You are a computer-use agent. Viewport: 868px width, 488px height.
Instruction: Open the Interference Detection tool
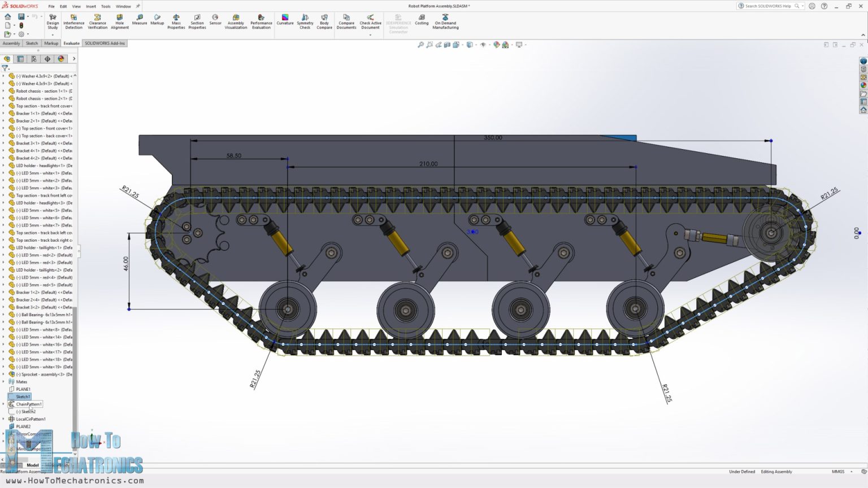pos(73,21)
